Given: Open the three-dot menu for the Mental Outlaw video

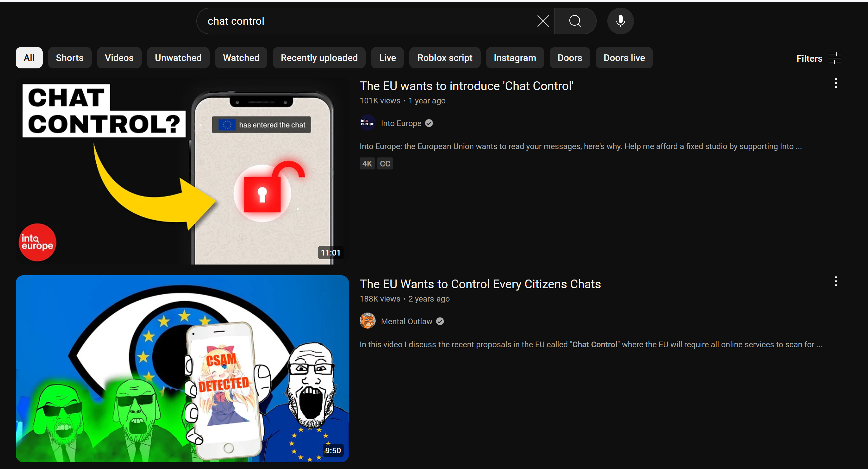Looking at the screenshot, I should click(x=836, y=281).
